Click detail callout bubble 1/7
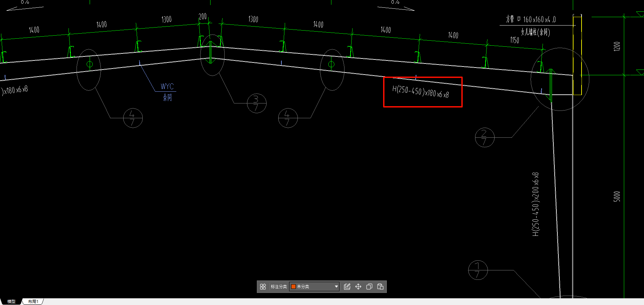Screen dimensions: 644x305 478,270
